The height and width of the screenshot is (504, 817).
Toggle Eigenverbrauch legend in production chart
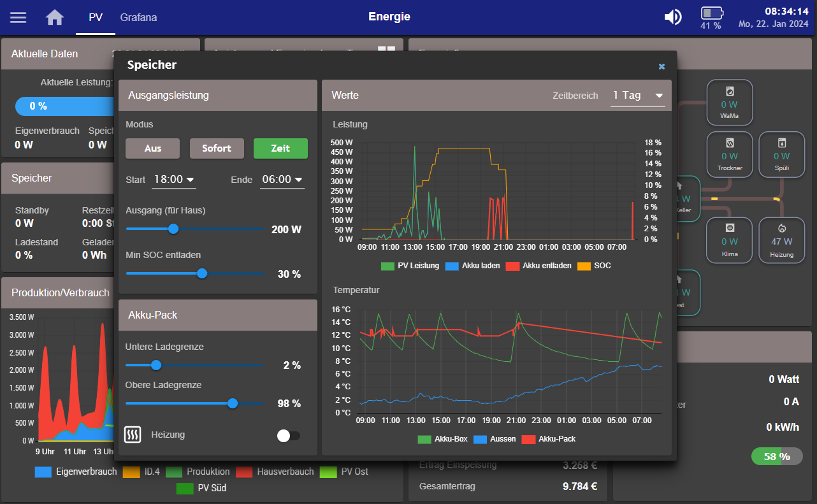coord(75,472)
